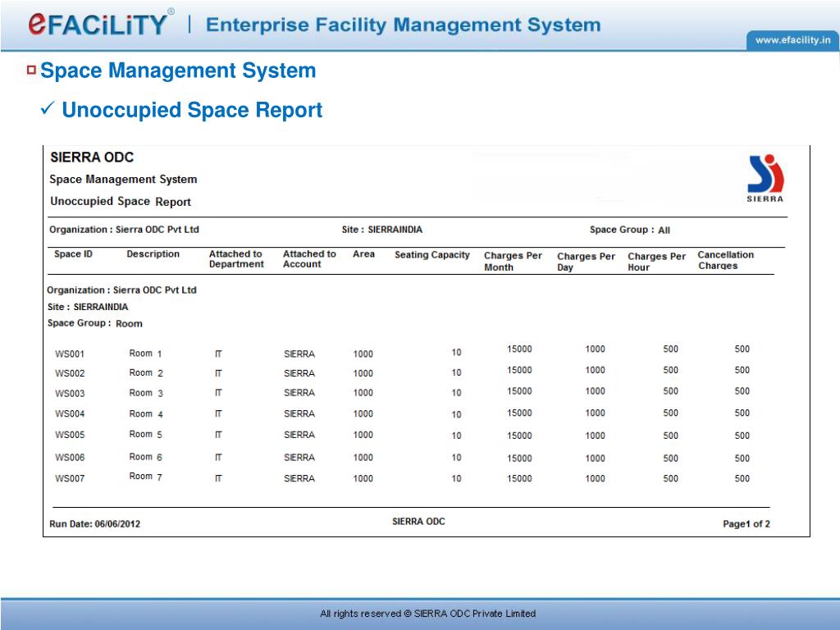
Task: Select space ID WS006
Action: click(x=70, y=458)
